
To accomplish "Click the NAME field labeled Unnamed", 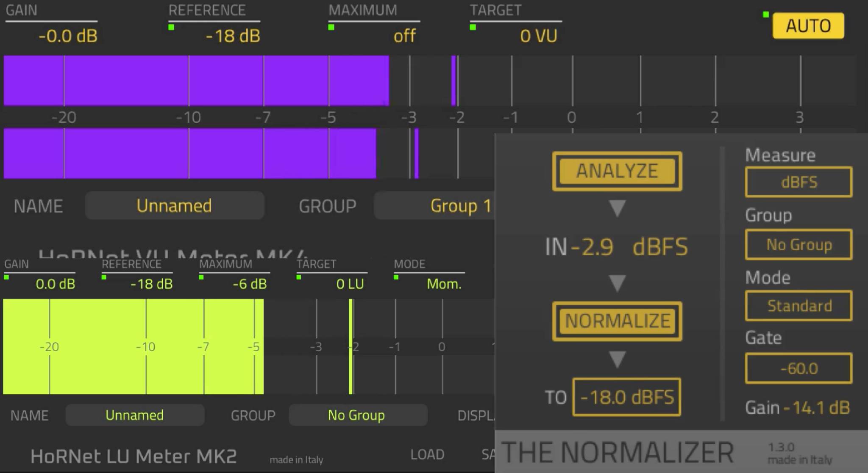I will [174, 206].
